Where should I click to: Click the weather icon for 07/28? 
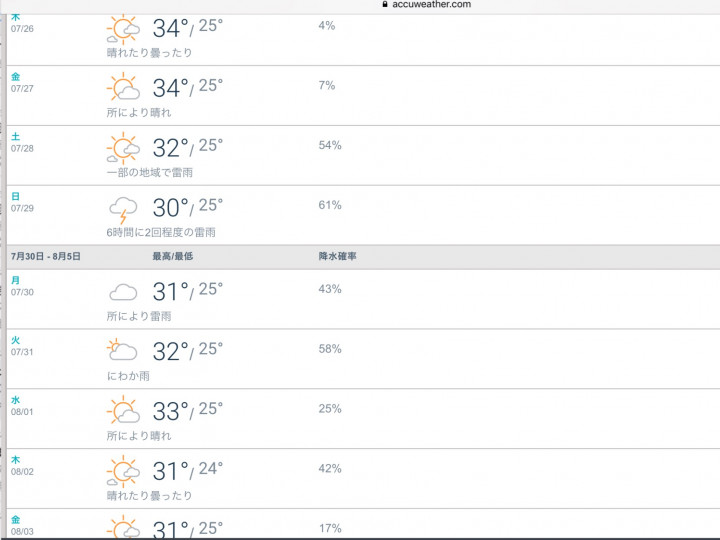[123, 148]
